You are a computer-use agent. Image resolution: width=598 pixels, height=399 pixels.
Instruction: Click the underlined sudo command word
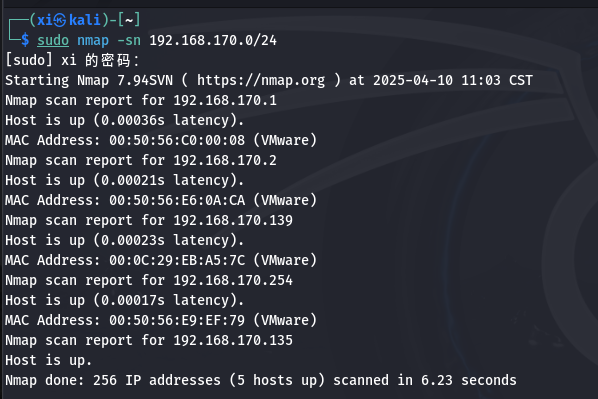tap(53, 40)
